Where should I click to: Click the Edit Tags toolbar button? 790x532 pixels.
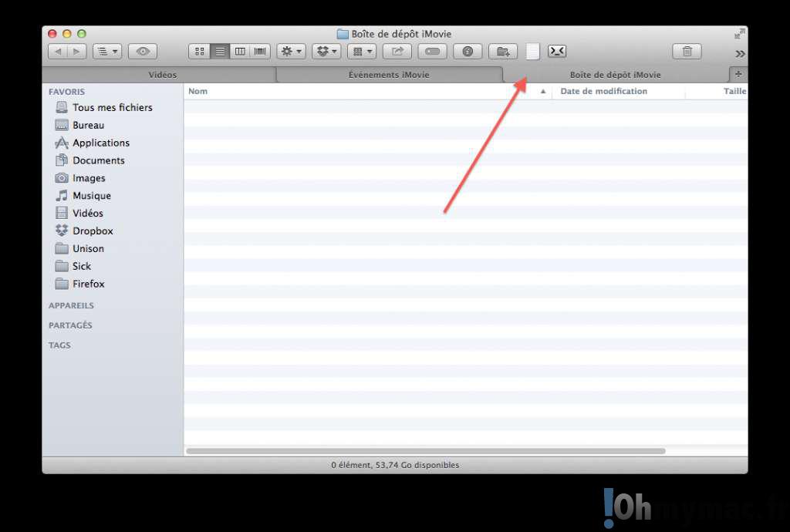tap(433, 52)
